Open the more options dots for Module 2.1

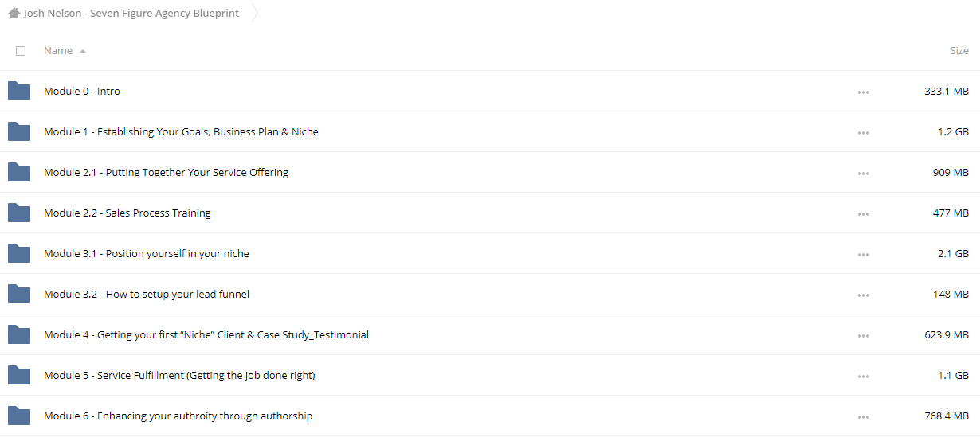point(864,174)
